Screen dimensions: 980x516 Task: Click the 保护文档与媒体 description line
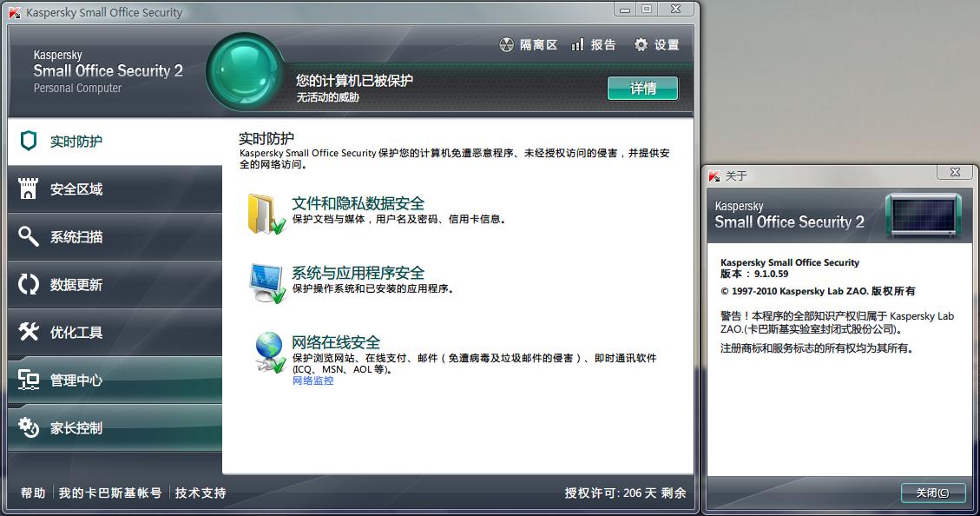pyautogui.click(x=398, y=219)
